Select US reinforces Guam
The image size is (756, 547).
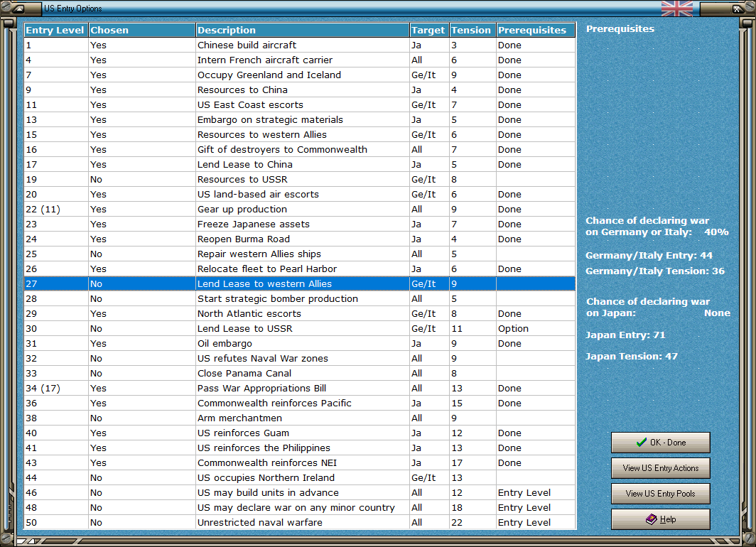(x=299, y=433)
